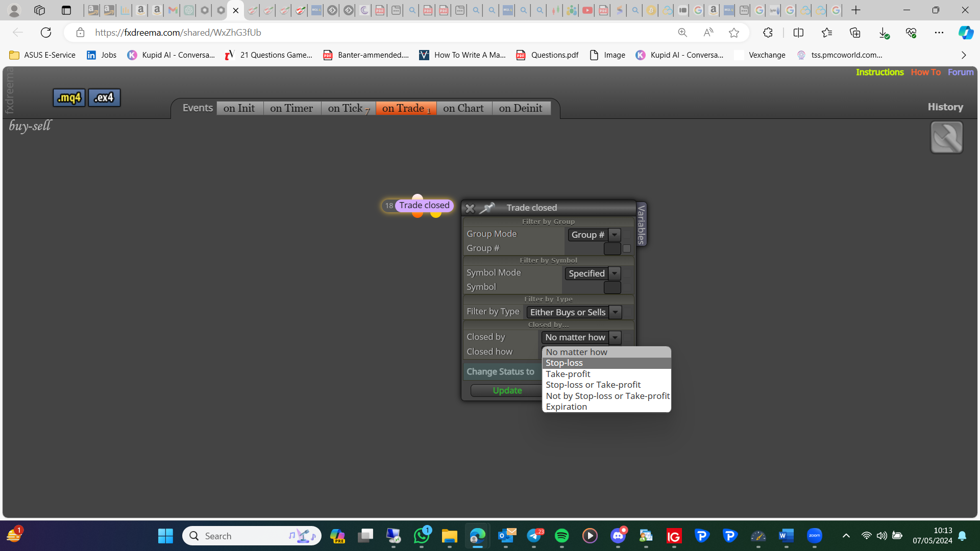The image size is (980, 551).
Task: Choose Stop-loss from the dropdown list
Action: pyautogui.click(x=606, y=363)
